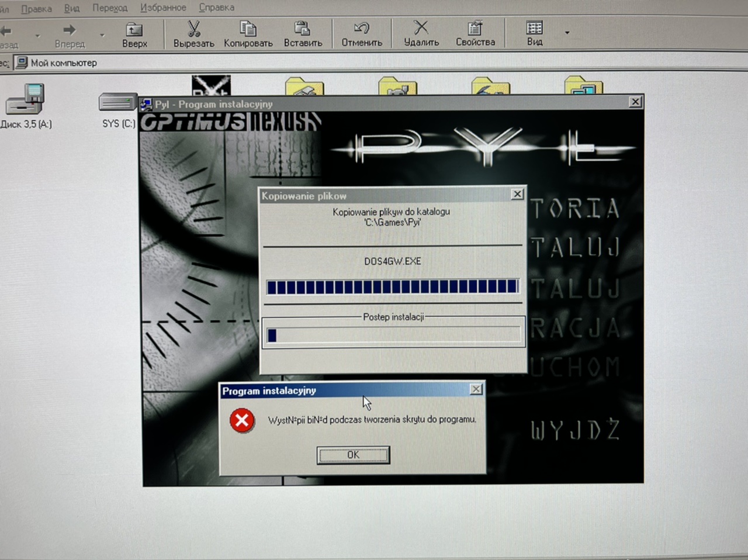
Task: Click the DOS4GW.EXE file name text
Action: [393, 261]
